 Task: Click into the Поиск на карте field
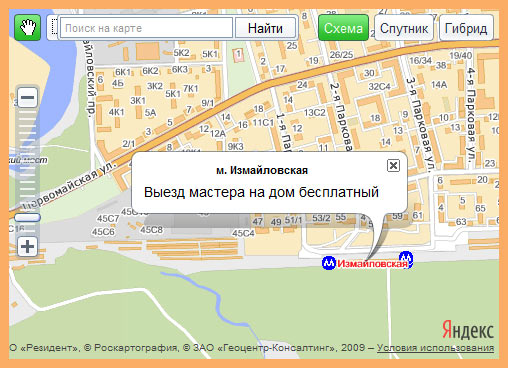point(146,28)
